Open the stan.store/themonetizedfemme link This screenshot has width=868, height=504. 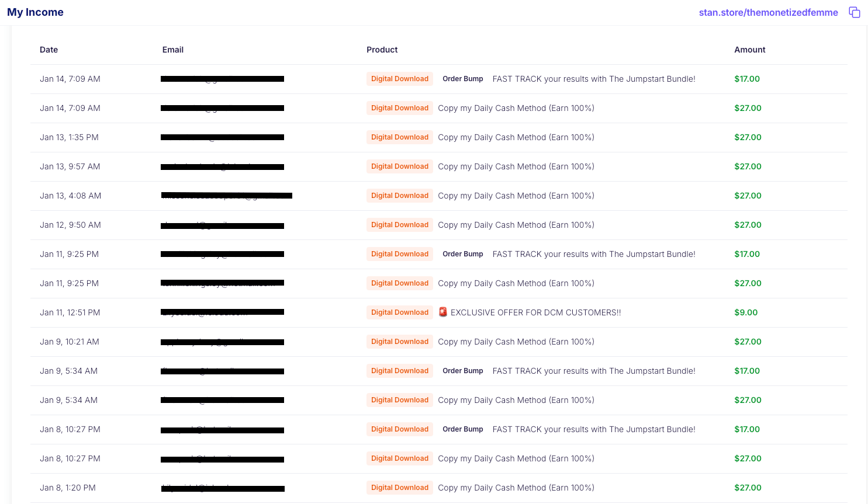click(768, 12)
